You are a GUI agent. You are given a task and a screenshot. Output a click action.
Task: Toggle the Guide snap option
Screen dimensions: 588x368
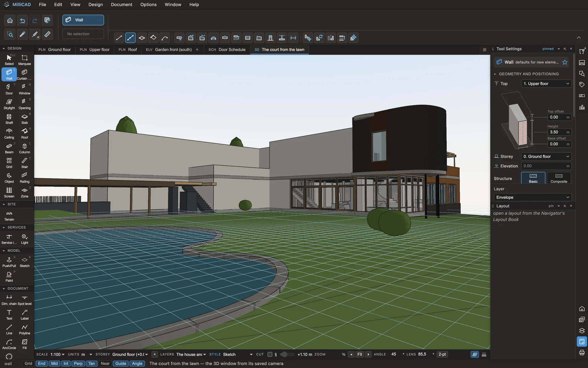(x=121, y=364)
